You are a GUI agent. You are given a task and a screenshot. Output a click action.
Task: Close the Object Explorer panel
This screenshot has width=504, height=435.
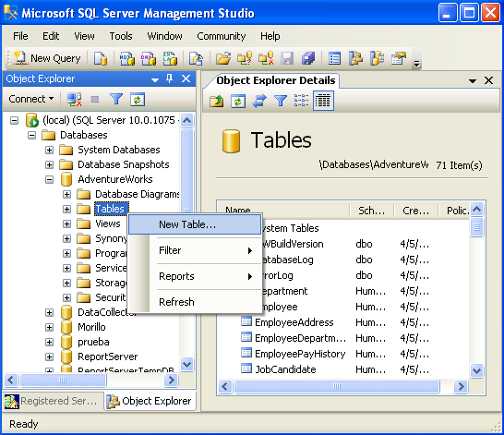pyautogui.click(x=186, y=79)
